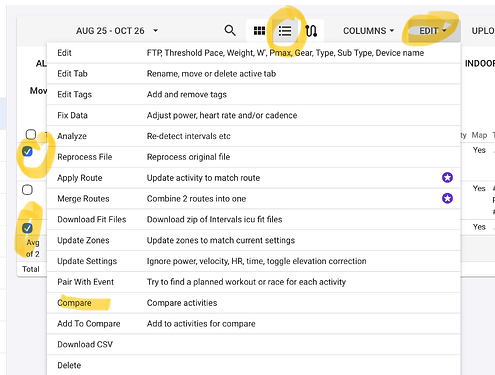495x375 pixels.
Task: Select Download CSV menu item
Action: click(x=254, y=345)
